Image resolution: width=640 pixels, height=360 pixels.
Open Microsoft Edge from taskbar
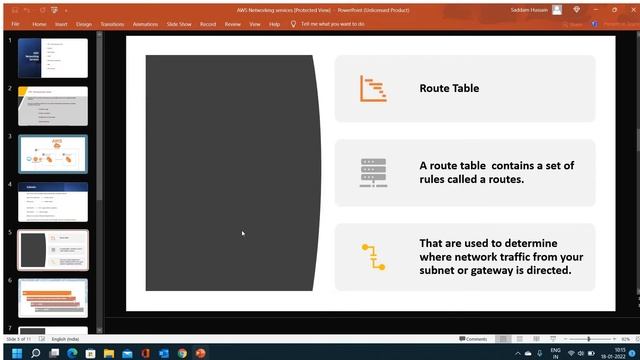(x=72, y=353)
